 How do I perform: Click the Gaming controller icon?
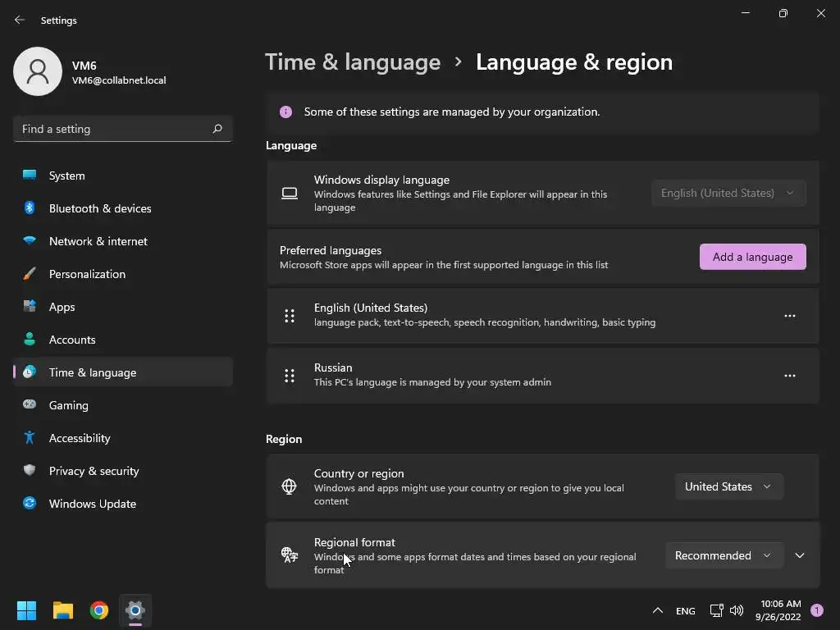tap(30, 404)
